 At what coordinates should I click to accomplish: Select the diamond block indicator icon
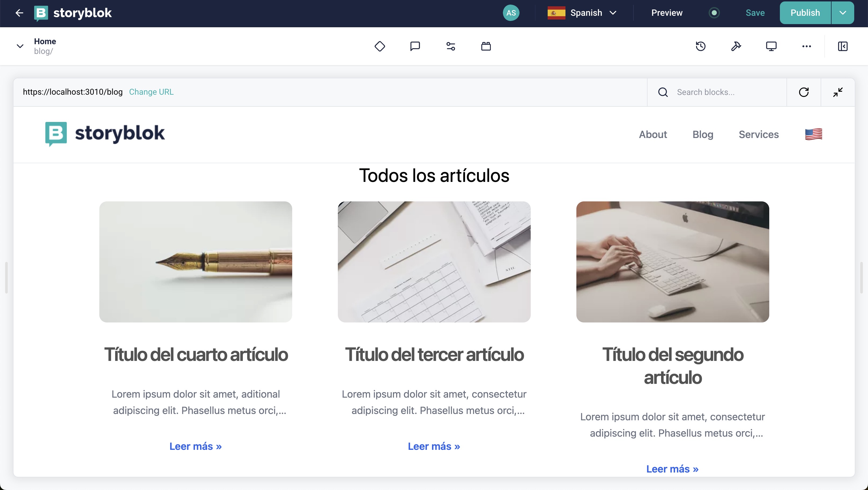tap(380, 46)
